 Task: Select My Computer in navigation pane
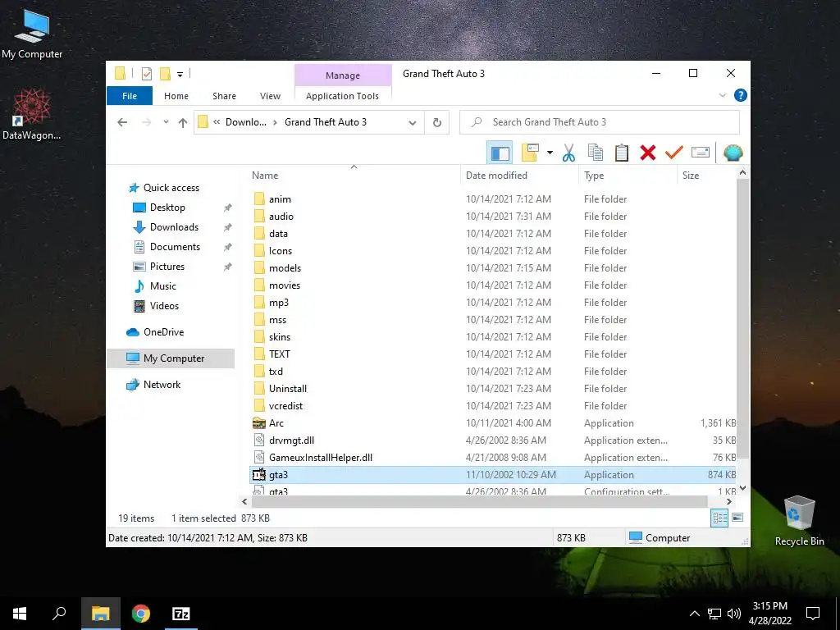(x=171, y=358)
